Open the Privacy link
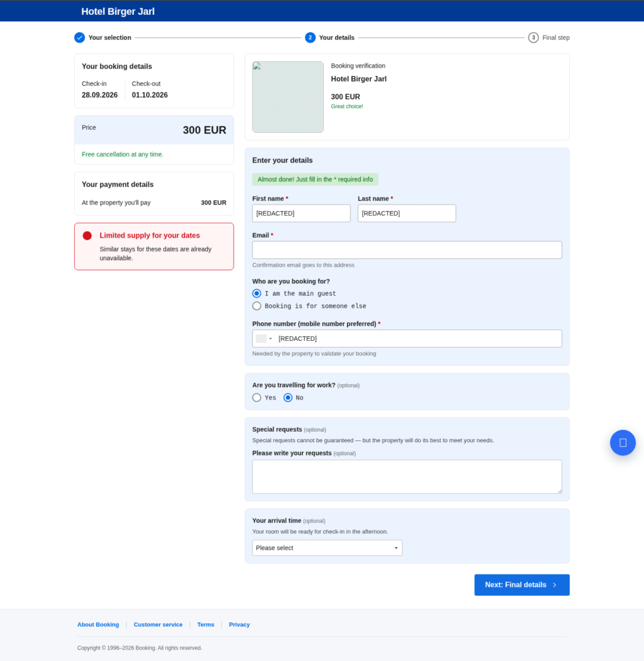 [x=239, y=625]
